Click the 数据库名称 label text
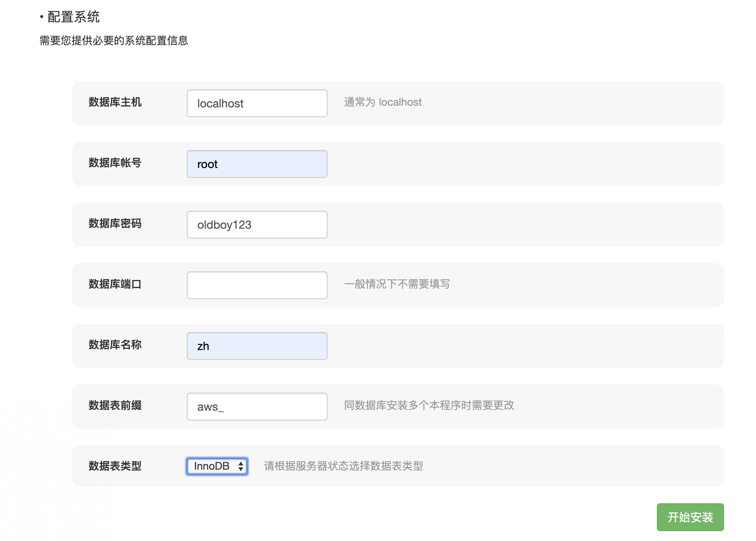The image size is (756, 541). 115,345
